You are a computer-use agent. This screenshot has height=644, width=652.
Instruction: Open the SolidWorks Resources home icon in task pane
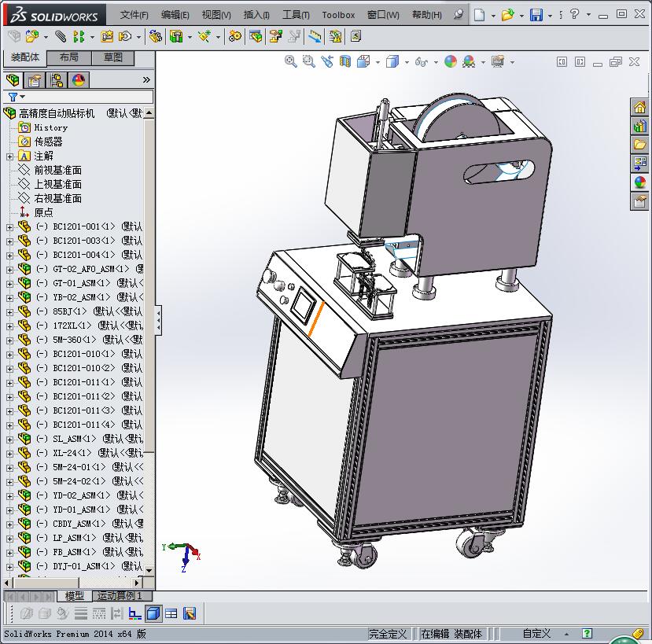click(639, 107)
